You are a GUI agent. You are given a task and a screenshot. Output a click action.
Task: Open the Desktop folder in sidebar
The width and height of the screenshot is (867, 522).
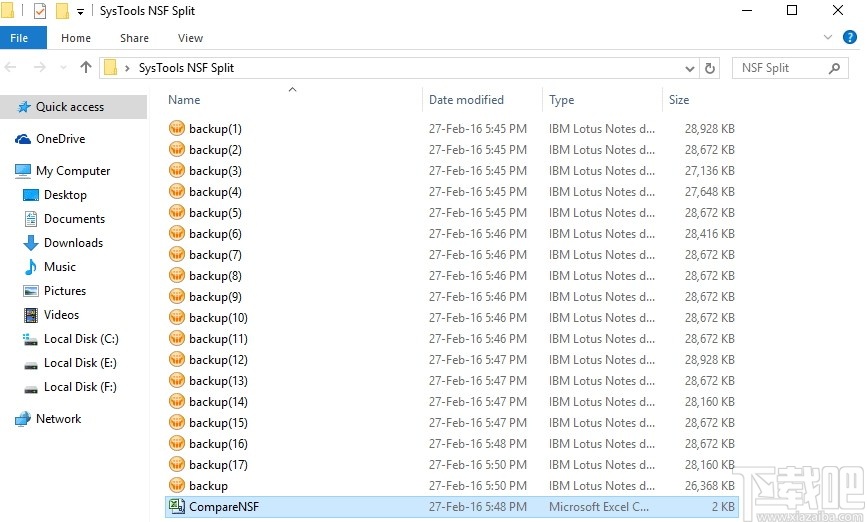65,195
